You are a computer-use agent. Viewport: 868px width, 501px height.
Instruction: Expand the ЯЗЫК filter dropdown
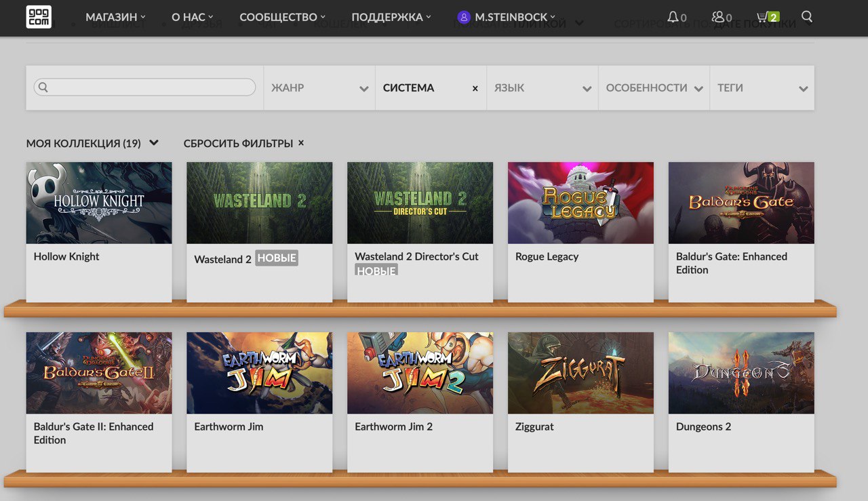coord(542,88)
